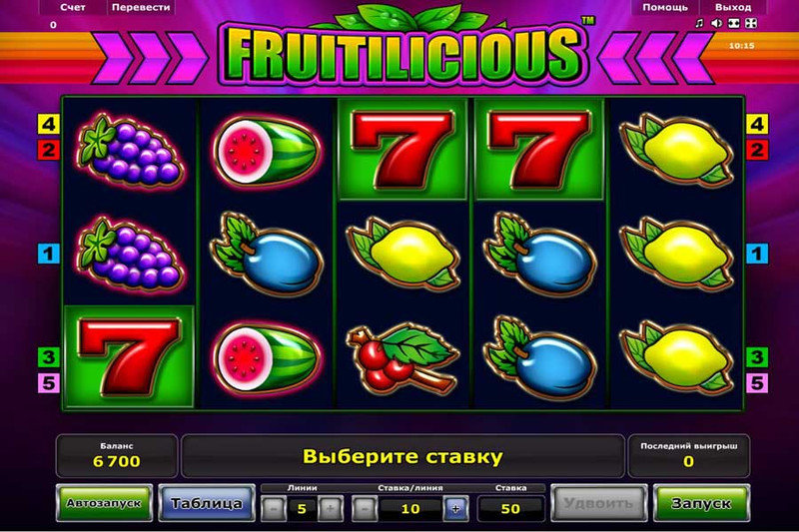
Task: Click pink payline 5 marker on left
Action: [x=48, y=383]
